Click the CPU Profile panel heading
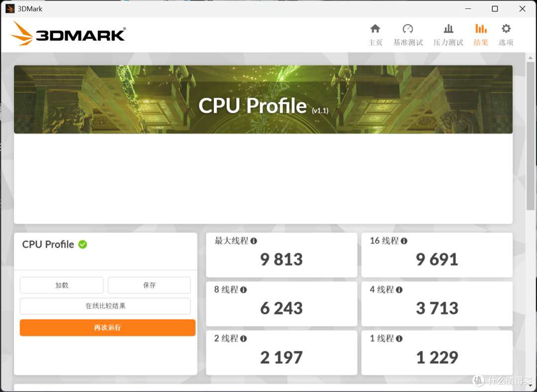 click(x=48, y=244)
